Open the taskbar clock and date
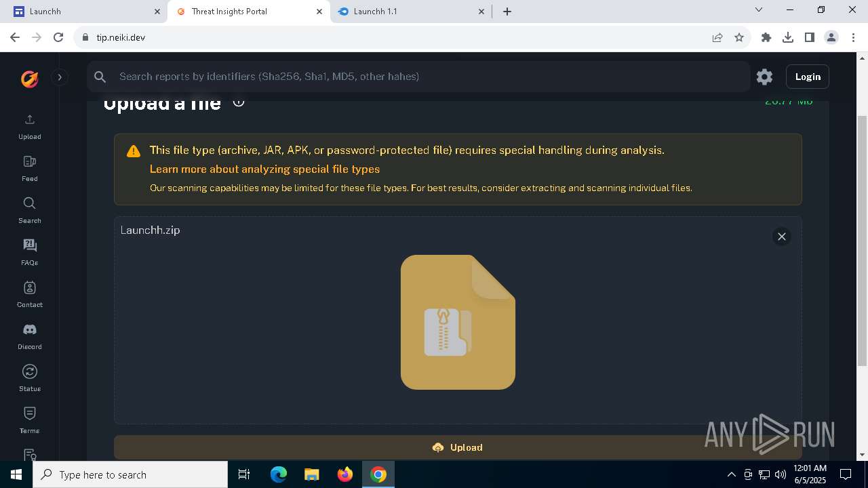The height and width of the screenshot is (488, 868). (810, 474)
